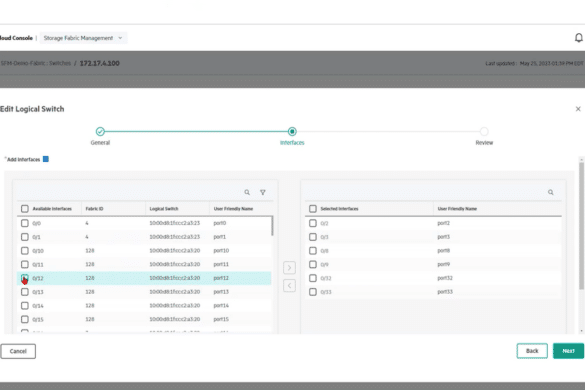Go to the General wizard step

point(100,131)
